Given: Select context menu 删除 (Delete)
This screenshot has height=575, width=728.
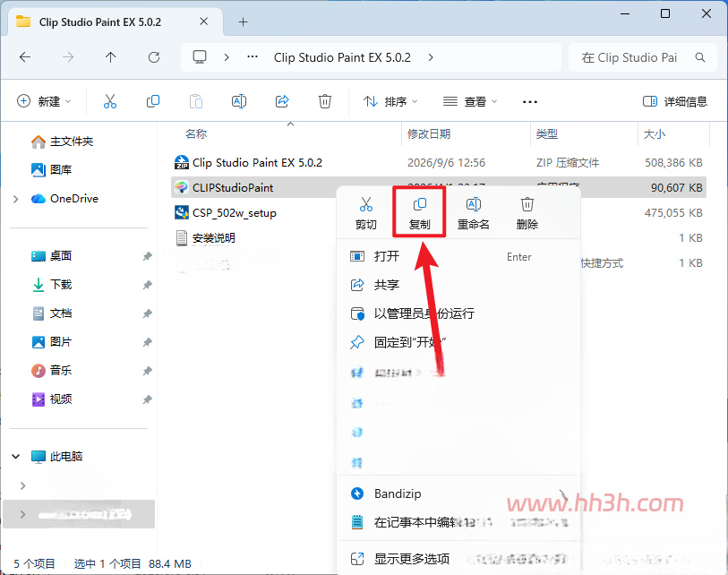Looking at the screenshot, I should pos(527,213).
